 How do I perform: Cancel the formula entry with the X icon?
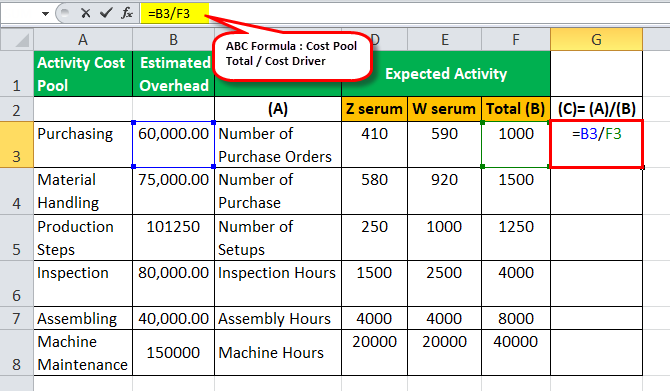(x=85, y=13)
